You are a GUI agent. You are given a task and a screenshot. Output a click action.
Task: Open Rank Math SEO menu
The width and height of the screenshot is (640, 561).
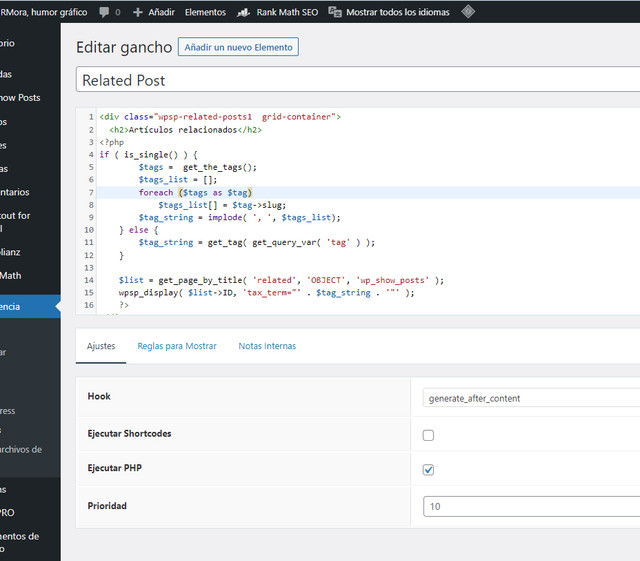[x=287, y=12]
